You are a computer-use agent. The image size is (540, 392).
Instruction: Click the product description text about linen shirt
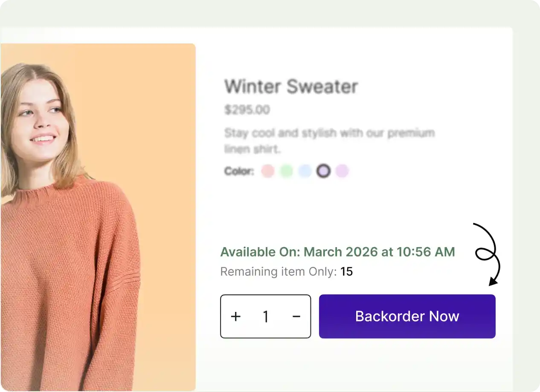pyautogui.click(x=329, y=141)
